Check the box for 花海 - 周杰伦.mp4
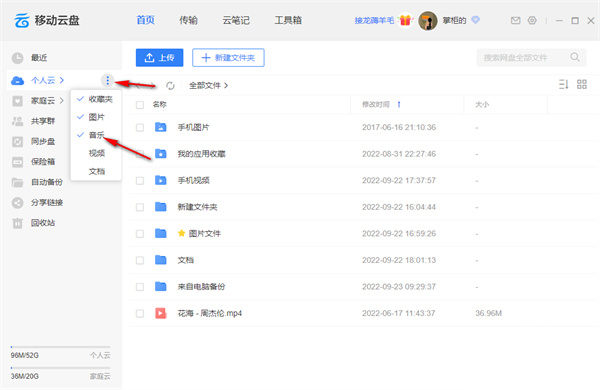This screenshot has height=390, width=600. pyautogui.click(x=140, y=313)
